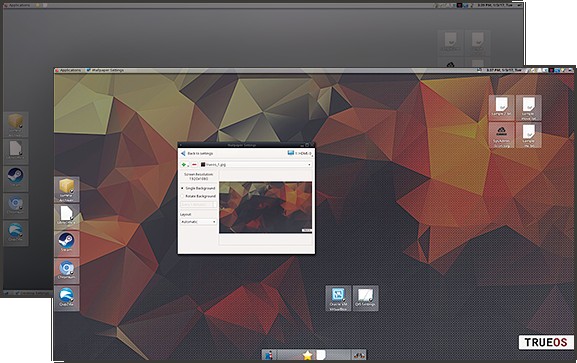Click the star favorites icon in the bottom dock

pyautogui.click(x=307, y=355)
